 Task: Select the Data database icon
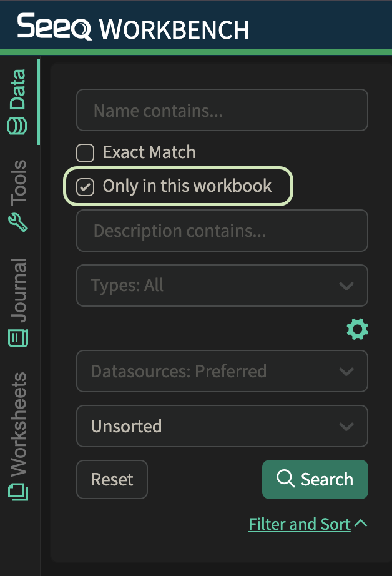(x=17, y=126)
